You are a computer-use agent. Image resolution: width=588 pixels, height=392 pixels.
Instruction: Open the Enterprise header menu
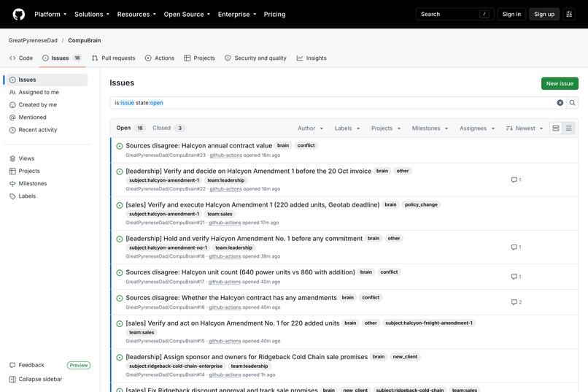[237, 15]
